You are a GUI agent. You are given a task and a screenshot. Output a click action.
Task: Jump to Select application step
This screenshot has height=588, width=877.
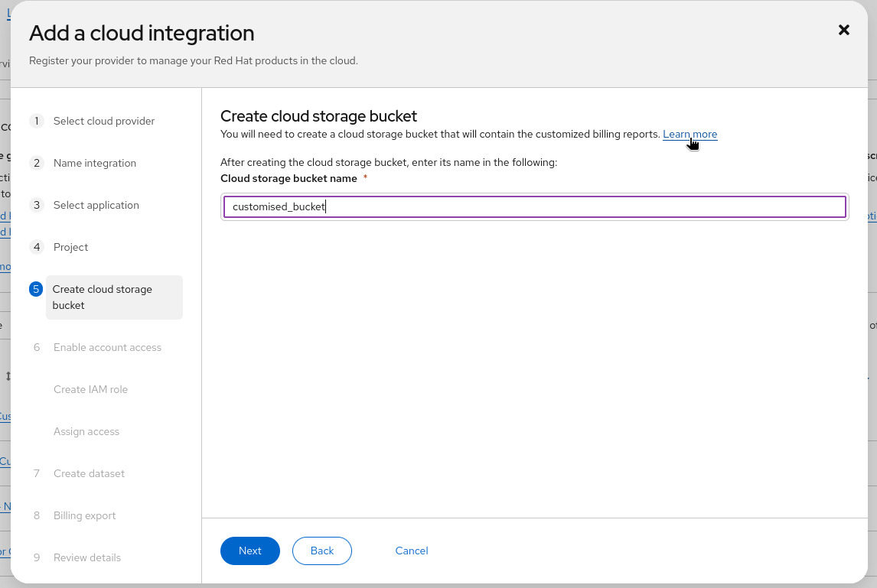(96, 205)
